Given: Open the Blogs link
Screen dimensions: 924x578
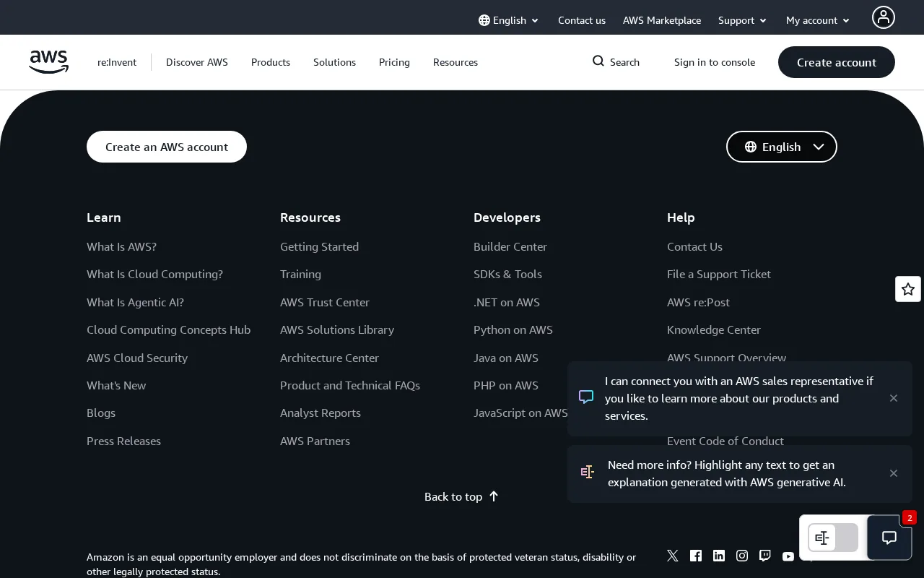Looking at the screenshot, I should coord(101,413).
